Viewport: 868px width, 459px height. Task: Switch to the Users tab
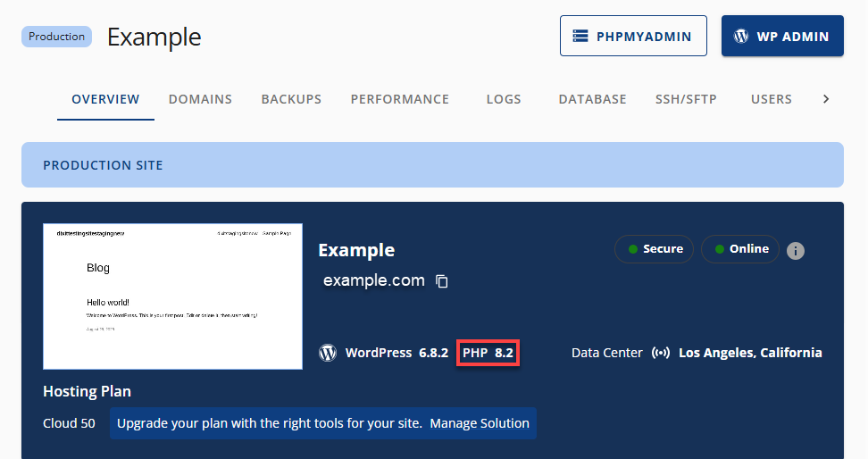[772, 99]
